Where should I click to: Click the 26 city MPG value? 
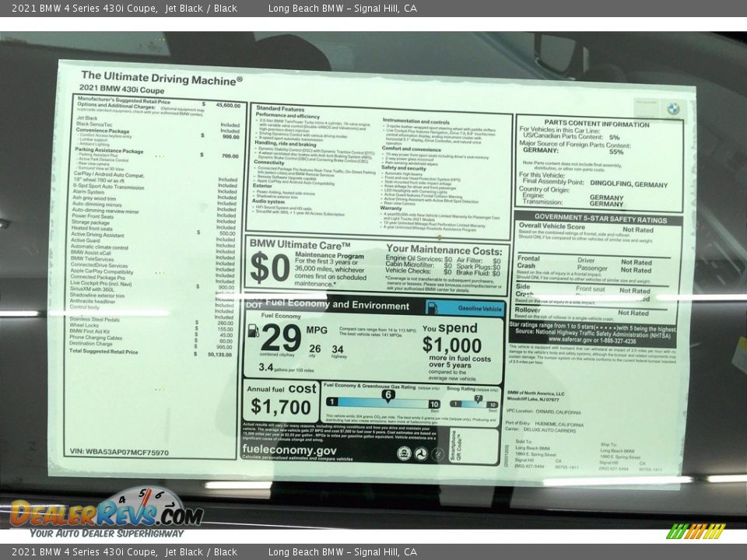315,349
